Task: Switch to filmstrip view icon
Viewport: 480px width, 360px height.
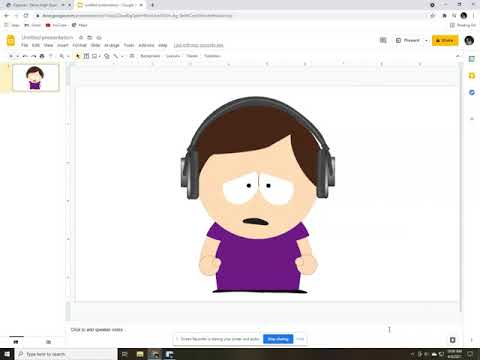Action: [16, 342]
